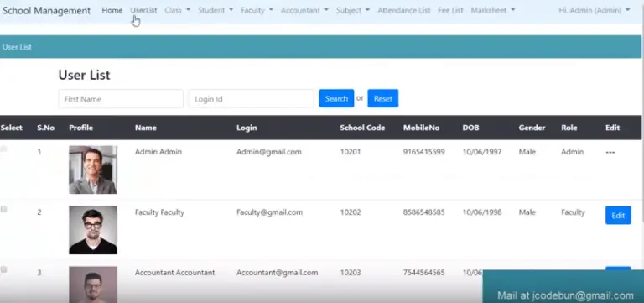Viewport: 644px width, 303px height.
Task: Go to the Home page
Action: coord(112,10)
